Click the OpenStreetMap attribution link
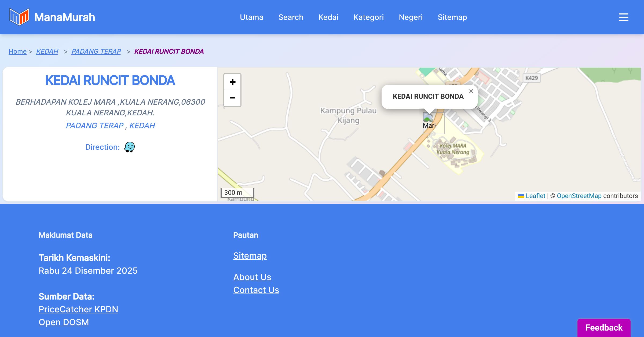 579,196
